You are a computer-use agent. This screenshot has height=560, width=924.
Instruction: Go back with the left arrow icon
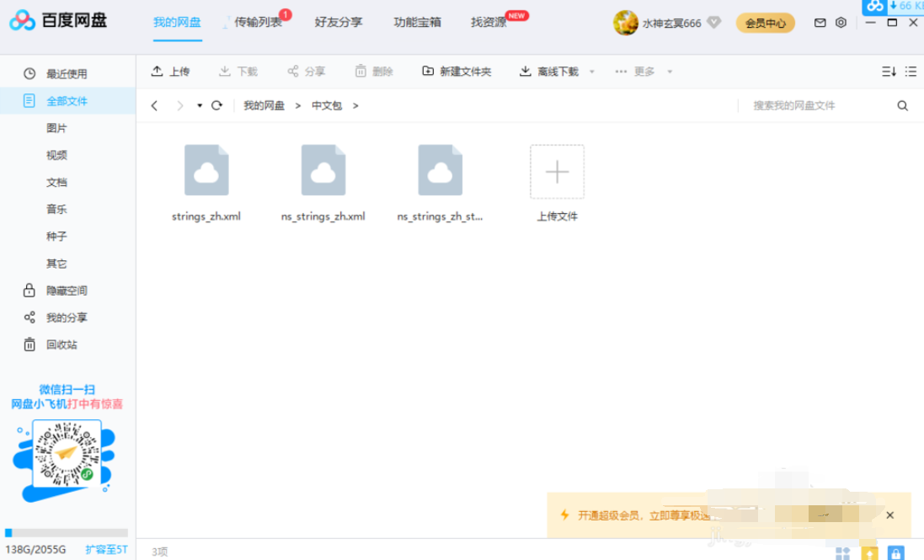tap(154, 105)
